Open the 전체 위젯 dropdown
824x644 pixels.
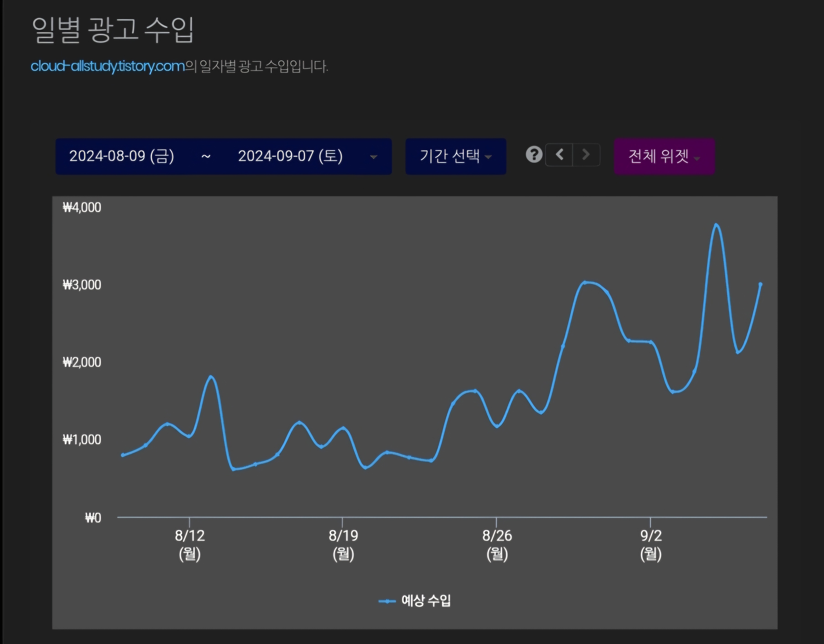(664, 156)
